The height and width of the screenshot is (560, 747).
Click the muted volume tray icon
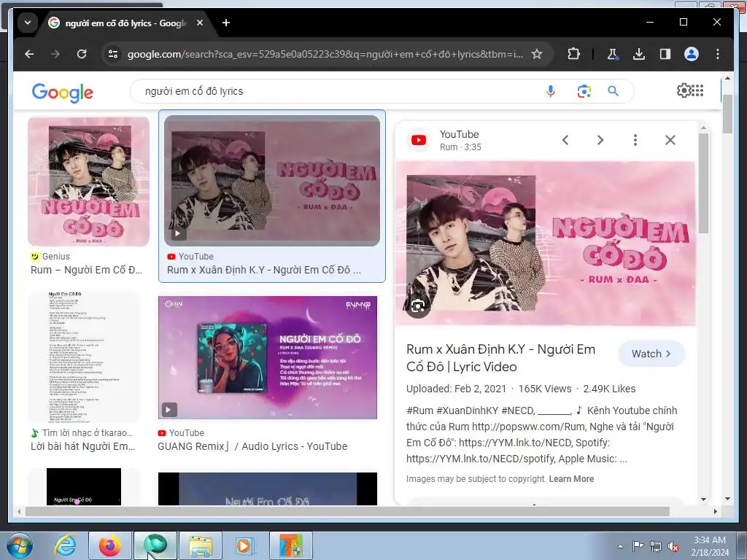[x=673, y=547]
